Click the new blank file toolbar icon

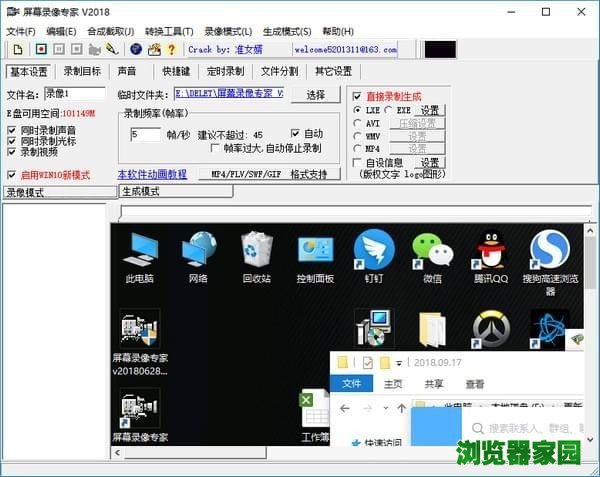[18, 49]
